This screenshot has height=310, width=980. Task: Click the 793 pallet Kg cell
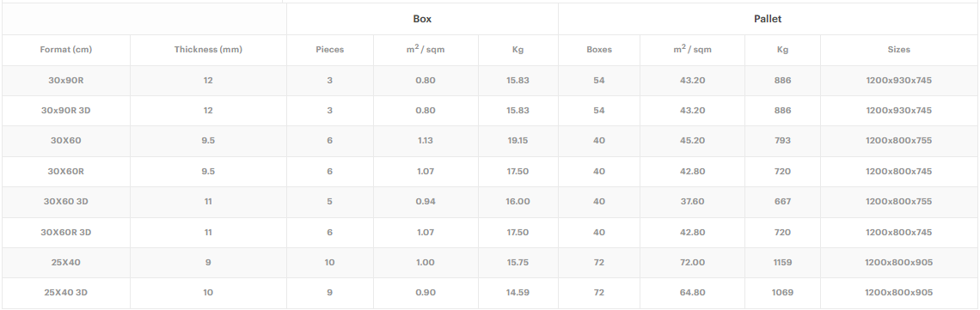click(782, 141)
